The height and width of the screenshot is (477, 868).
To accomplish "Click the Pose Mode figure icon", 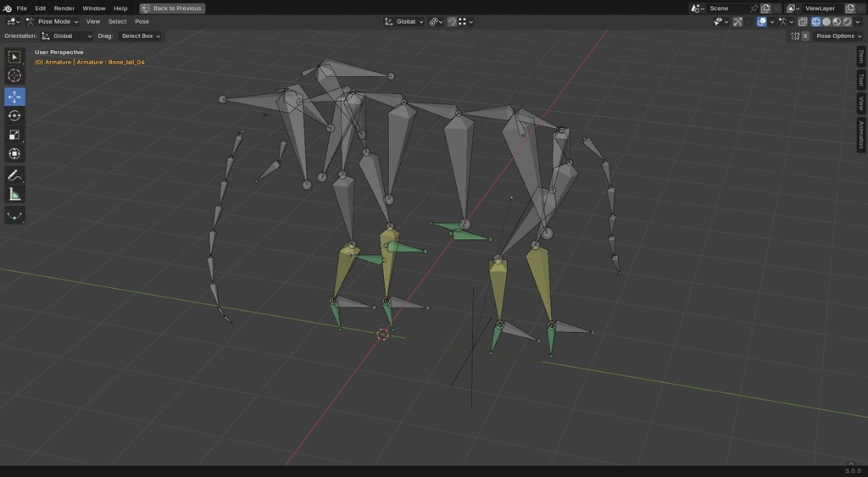I will tap(30, 21).
